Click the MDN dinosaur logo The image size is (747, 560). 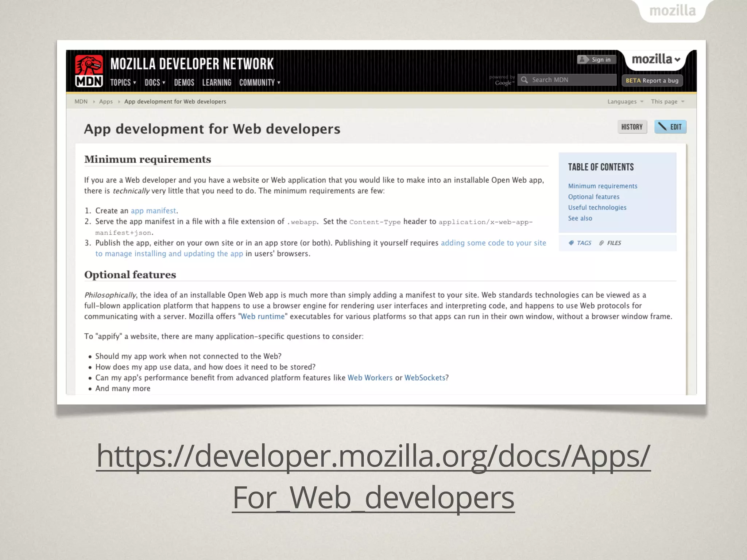[89, 71]
